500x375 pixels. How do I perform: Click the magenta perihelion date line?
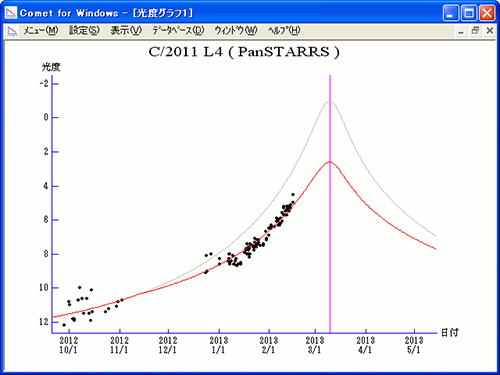(x=330, y=233)
